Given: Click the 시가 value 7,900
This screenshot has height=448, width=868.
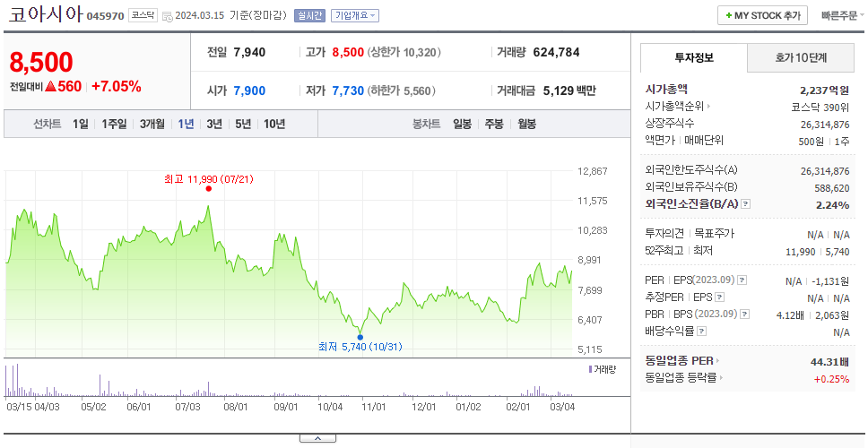Looking at the screenshot, I should click(x=249, y=90).
